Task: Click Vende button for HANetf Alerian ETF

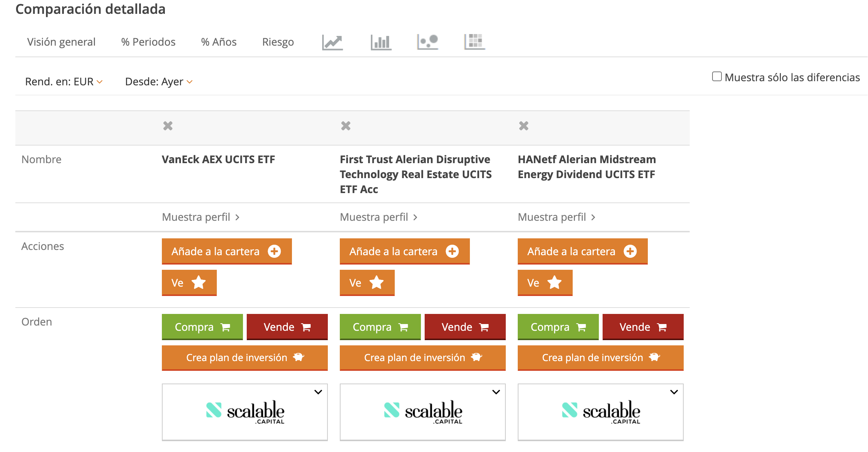Action: (643, 327)
